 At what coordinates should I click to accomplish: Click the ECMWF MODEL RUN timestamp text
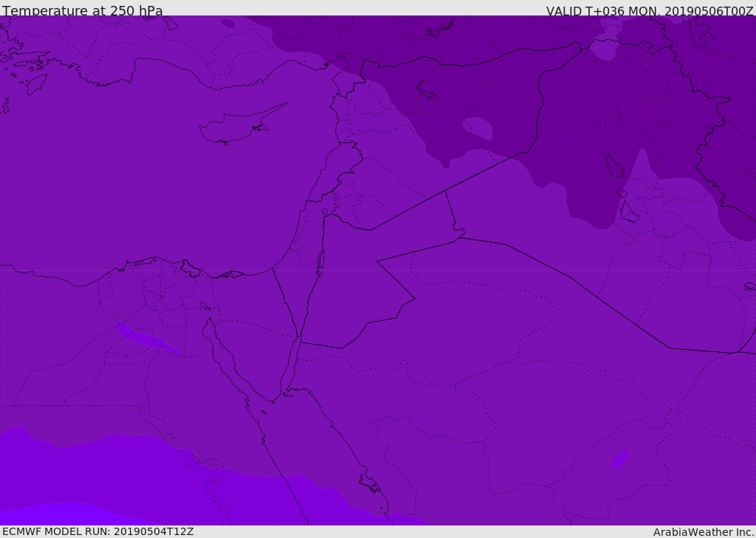tap(97, 531)
